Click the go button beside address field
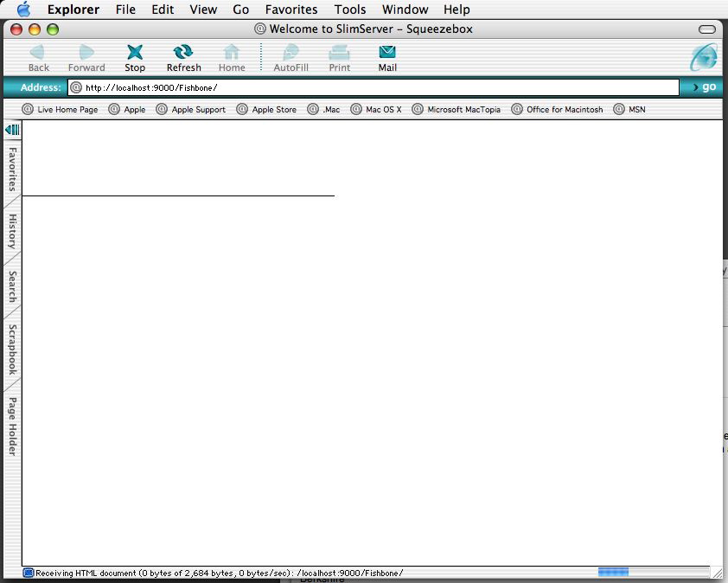728x583 pixels. click(x=704, y=86)
